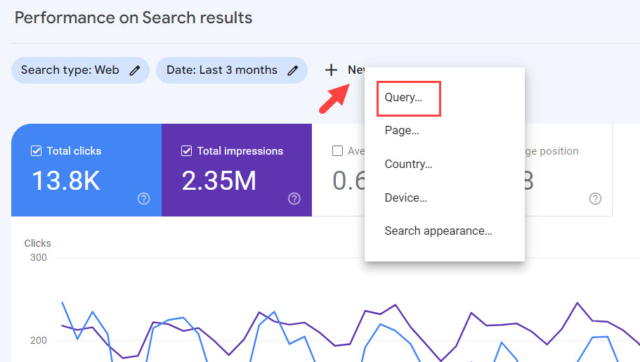Image resolution: width=640 pixels, height=362 pixels.
Task: Edit the Date: Last 3 months filter
Action: (x=292, y=71)
